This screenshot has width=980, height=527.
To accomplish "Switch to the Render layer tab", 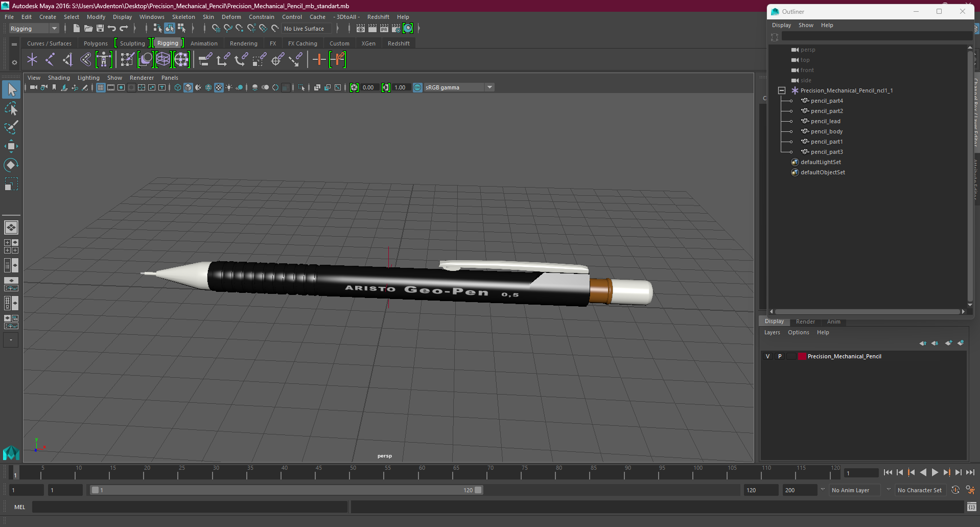I will tap(805, 322).
